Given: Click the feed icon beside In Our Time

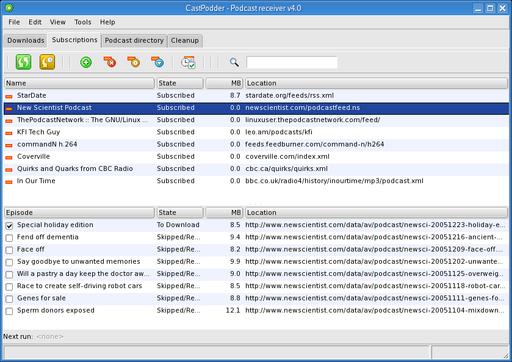Looking at the screenshot, I should coord(9,182).
